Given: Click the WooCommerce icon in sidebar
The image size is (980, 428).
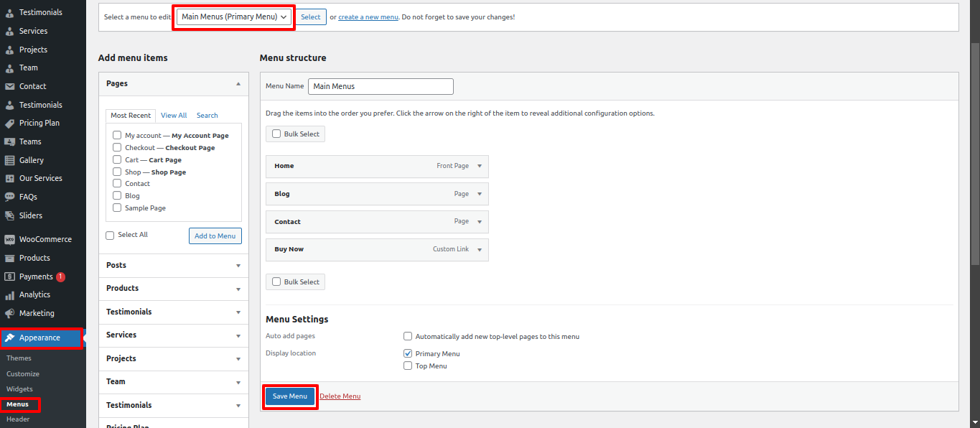Looking at the screenshot, I should [10, 239].
